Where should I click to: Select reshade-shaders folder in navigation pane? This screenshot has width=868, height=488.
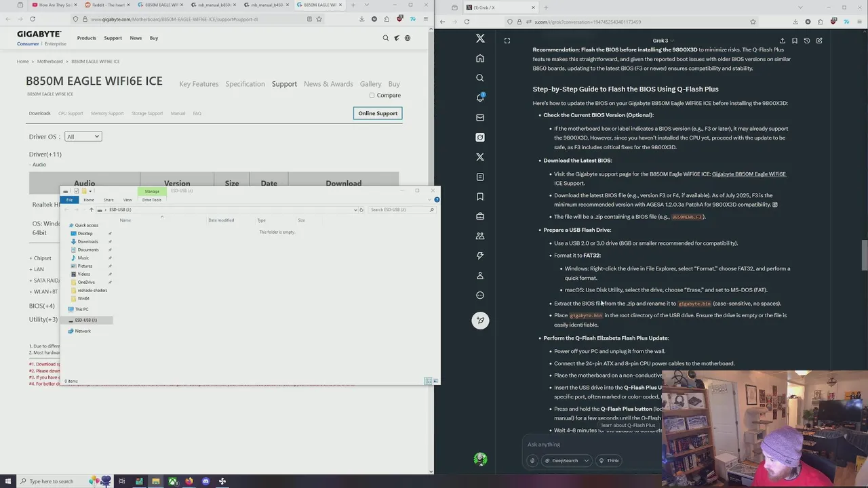[x=92, y=290]
